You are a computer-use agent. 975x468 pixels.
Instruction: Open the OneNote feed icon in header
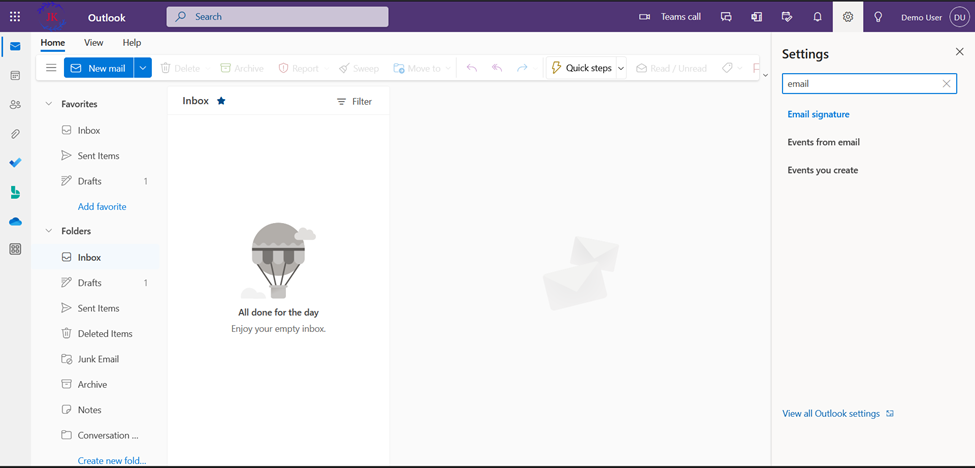click(757, 17)
